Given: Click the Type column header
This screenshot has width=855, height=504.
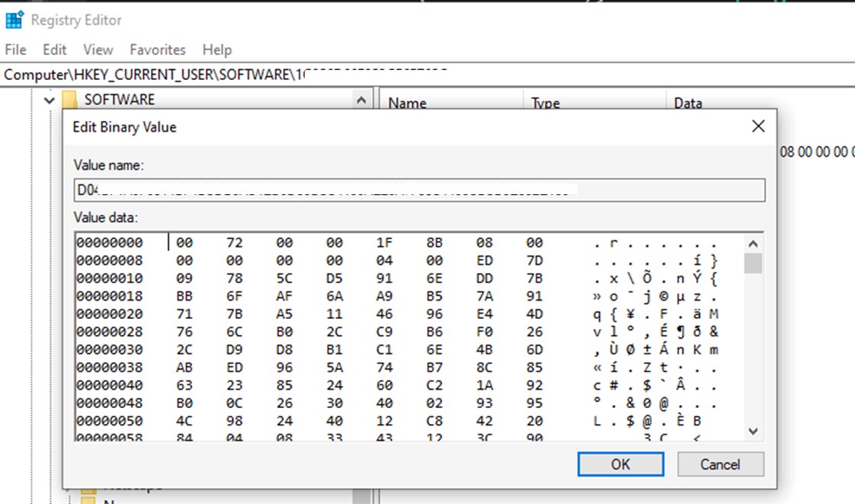Looking at the screenshot, I should (x=546, y=103).
